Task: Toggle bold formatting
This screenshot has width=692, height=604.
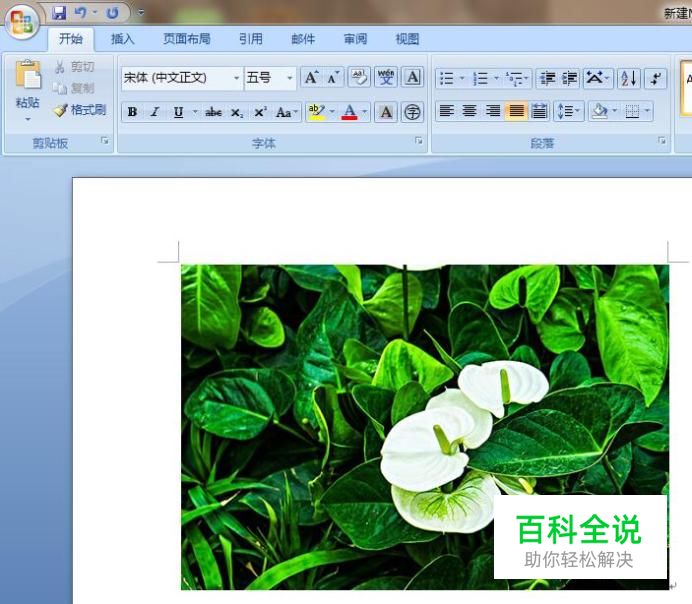Action: pos(132,112)
